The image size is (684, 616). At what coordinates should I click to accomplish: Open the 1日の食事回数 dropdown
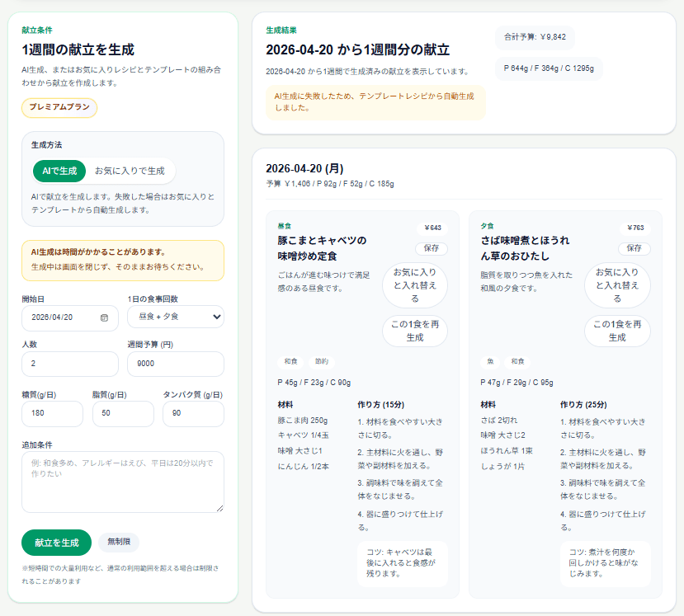coord(175,317)
